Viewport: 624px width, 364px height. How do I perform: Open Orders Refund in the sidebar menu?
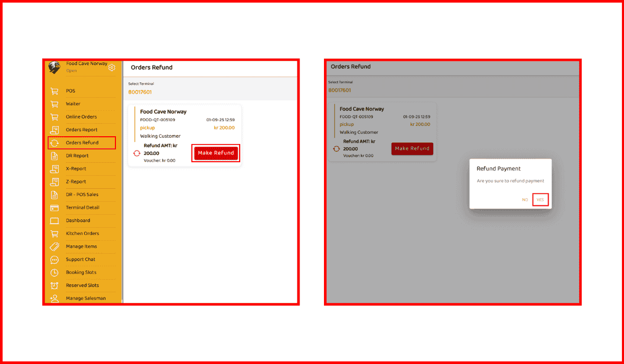click(x=82, y=143)
